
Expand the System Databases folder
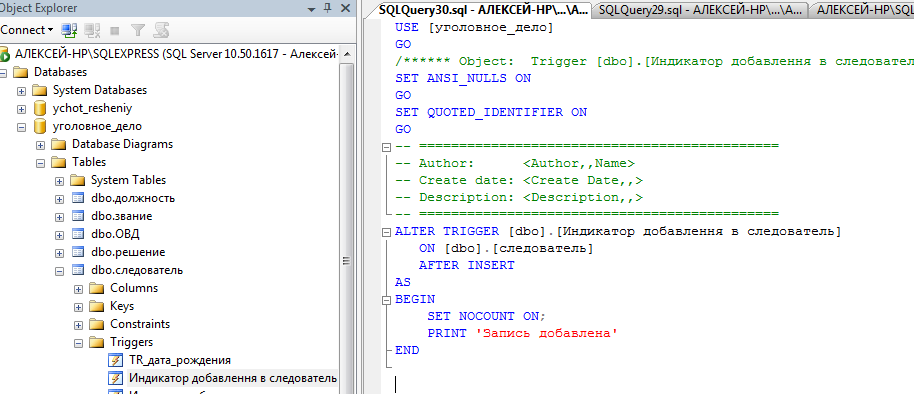click(x=22, y=91)
